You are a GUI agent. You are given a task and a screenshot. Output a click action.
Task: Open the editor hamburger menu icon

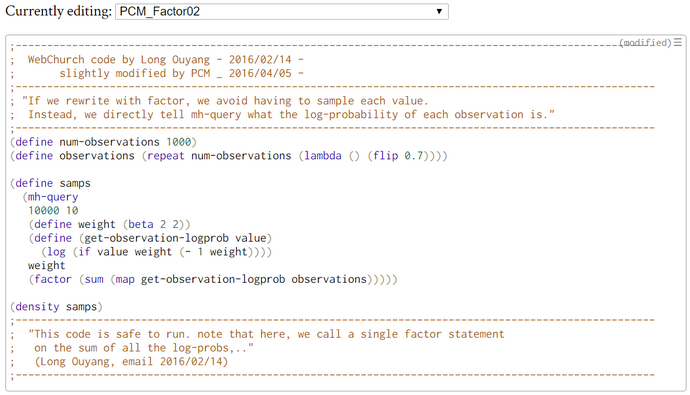(x=678, y=42)
